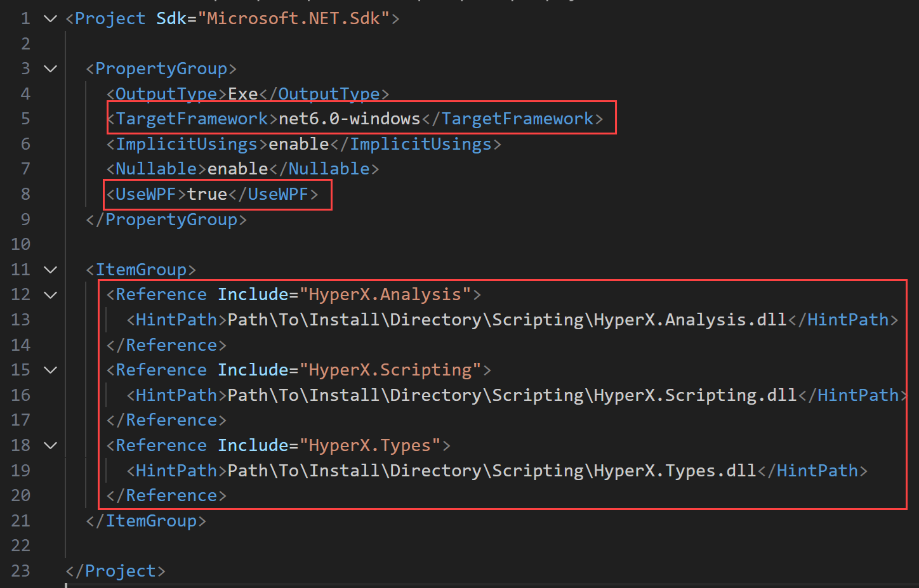919x588 pixels.
Task: Select line number 16 in gutter
Action: 20,395
